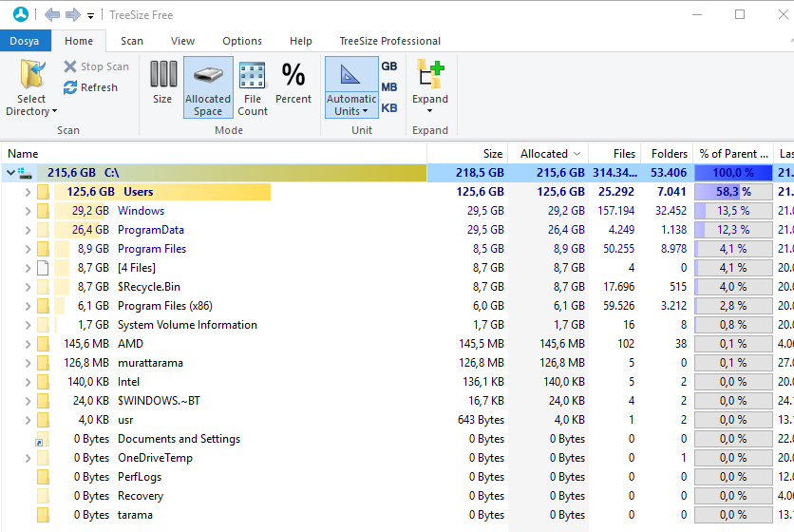Select the System Volume Information row
This screenshot has width=794, height=532.
coord(397,325)
